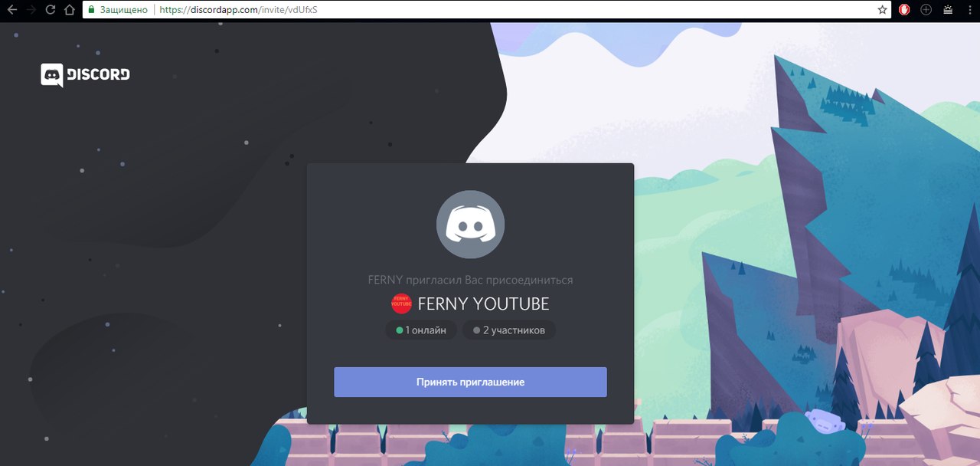The image size is (980, 466).
Task: Click the green secure padlock icon
Action: (91, 10)
